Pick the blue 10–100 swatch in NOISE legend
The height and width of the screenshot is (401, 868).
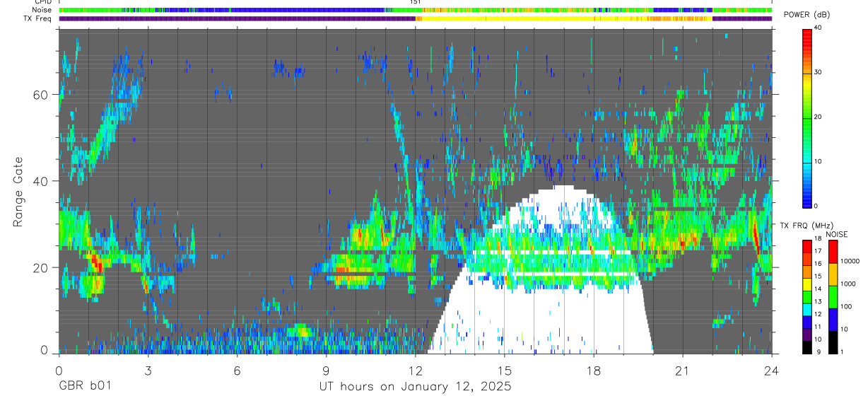point(833,320)
